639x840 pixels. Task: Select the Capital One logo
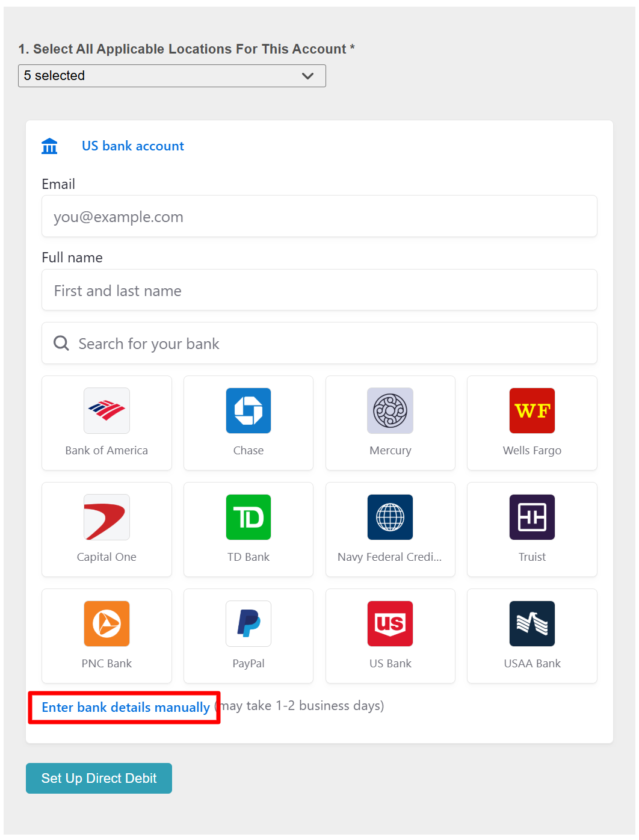(x=106, y=517)
